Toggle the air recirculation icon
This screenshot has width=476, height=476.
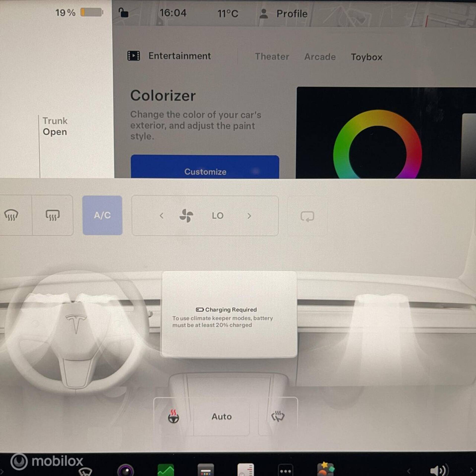pos(307,216)
